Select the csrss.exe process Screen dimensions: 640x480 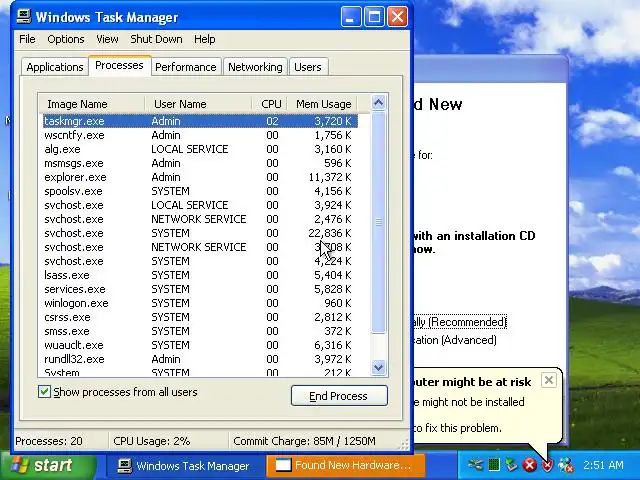tap(200, 317)
